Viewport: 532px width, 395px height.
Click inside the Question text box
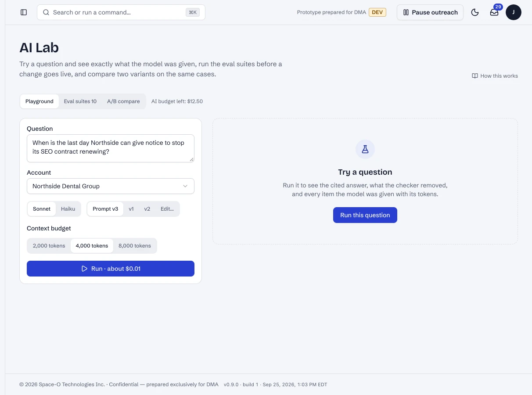click(x=111, y=148)
